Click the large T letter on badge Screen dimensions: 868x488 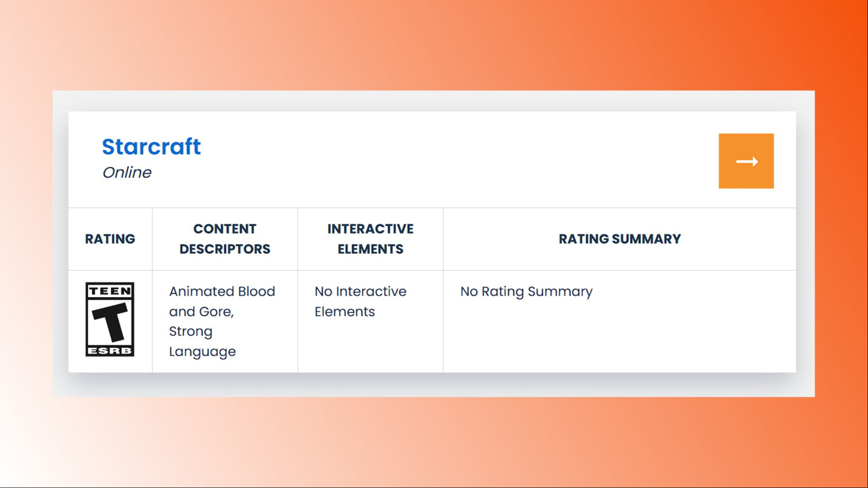tap(111, 322)
